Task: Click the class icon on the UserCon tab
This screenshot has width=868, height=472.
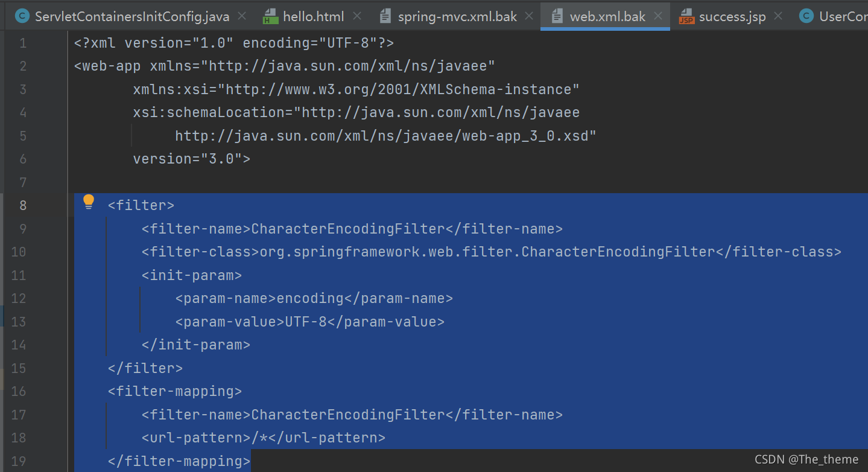Action: [x=806, y=16]
